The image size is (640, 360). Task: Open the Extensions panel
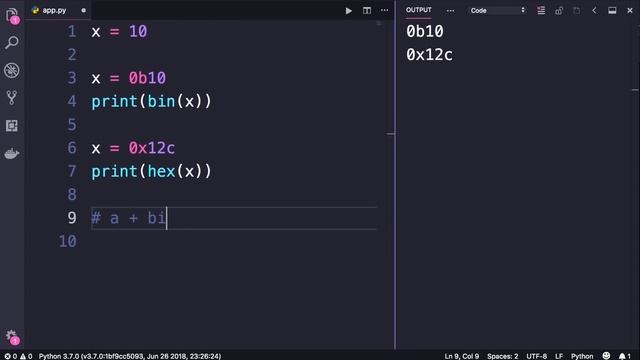pyautogui.click(x=12, y=126)
